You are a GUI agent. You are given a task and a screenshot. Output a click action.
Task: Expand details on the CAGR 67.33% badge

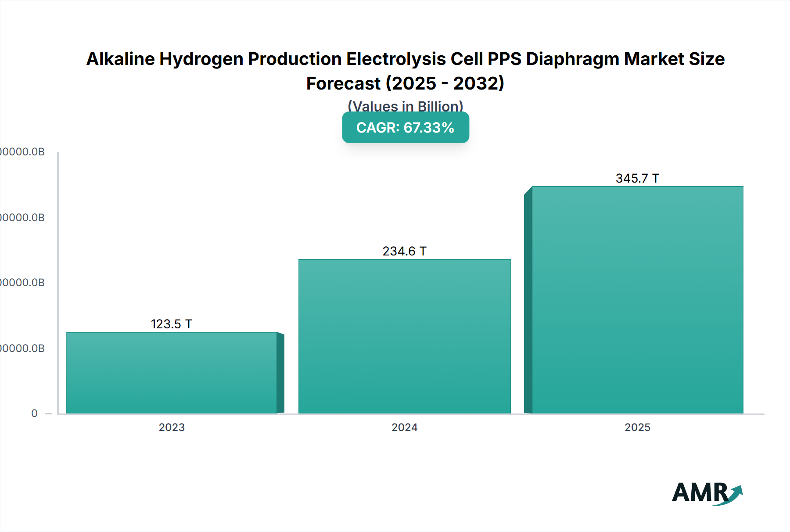(x=405, y=128)
